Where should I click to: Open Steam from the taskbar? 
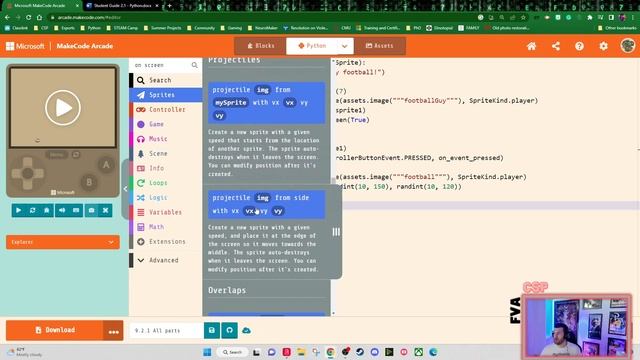click(360, 352)
